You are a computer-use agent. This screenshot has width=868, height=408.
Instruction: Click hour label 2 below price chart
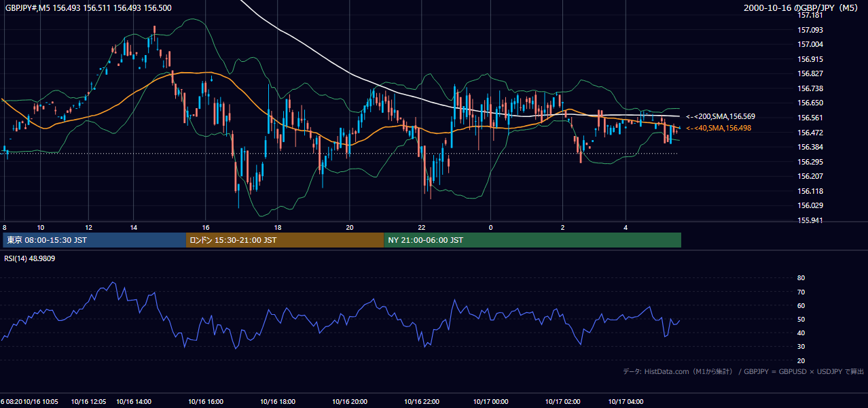562,227
